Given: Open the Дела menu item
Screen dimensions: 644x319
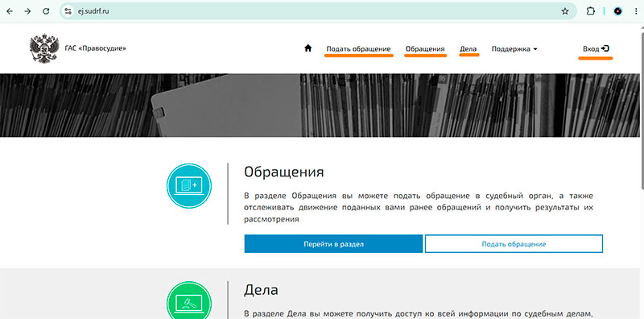Looking at the screenshot, I should click(x=469, y=49).
